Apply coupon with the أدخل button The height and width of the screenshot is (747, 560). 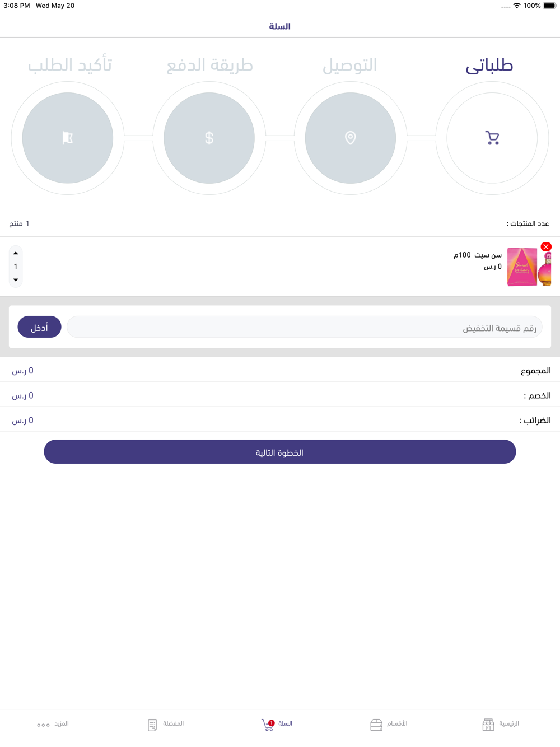[39, 327]
